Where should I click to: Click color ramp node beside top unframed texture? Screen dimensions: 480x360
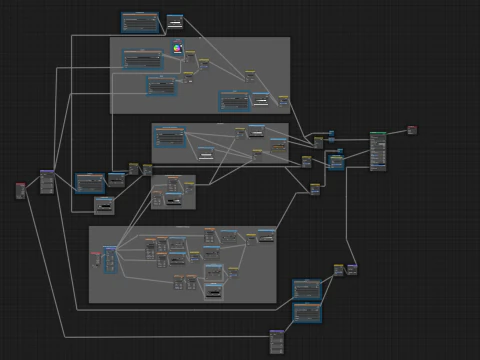pyautogui.click(x=175, y=22)
